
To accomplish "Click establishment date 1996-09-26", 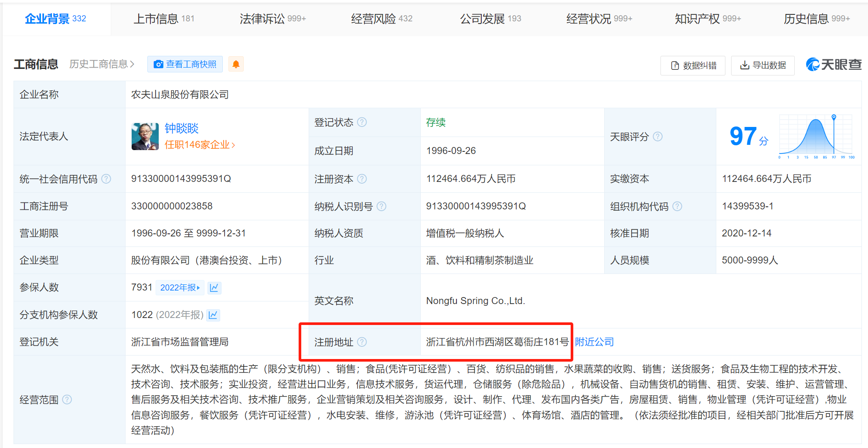I will [451, 151].
